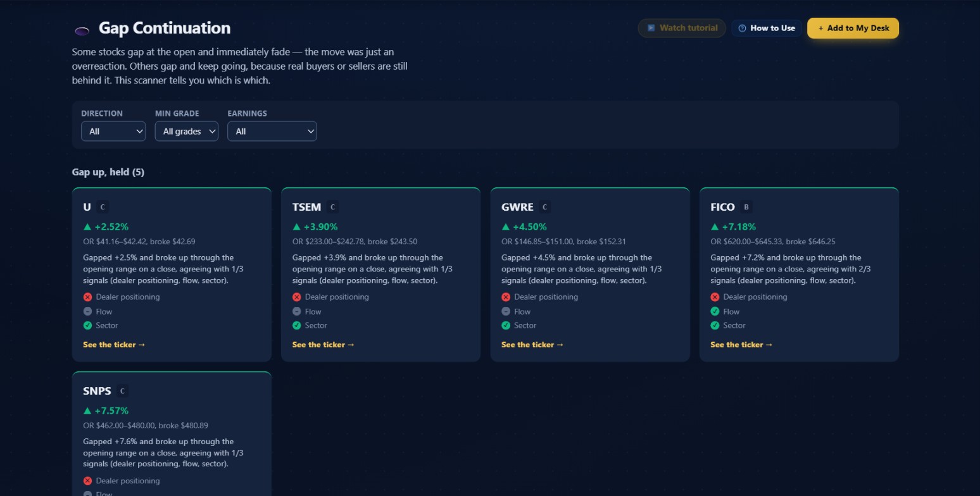Click gray Flow status icon on GWRE card

click(x=505, y=311)
